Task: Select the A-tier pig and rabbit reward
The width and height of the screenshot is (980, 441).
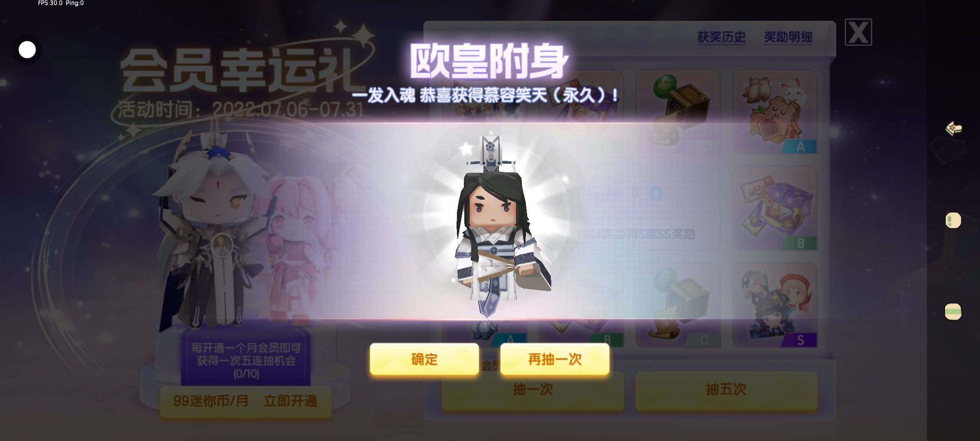Action: [x=775, y=112]
